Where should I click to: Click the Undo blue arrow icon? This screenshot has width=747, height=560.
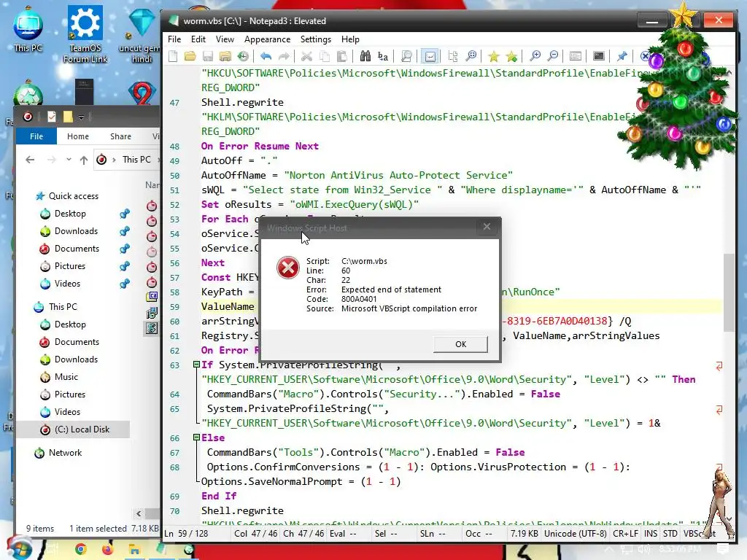click(x=266, y=57)
